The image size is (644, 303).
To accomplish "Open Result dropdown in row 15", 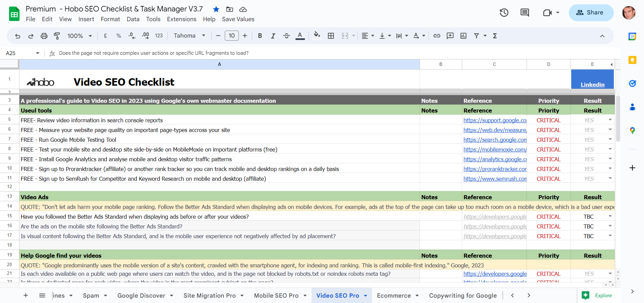I will coord(610,217).
